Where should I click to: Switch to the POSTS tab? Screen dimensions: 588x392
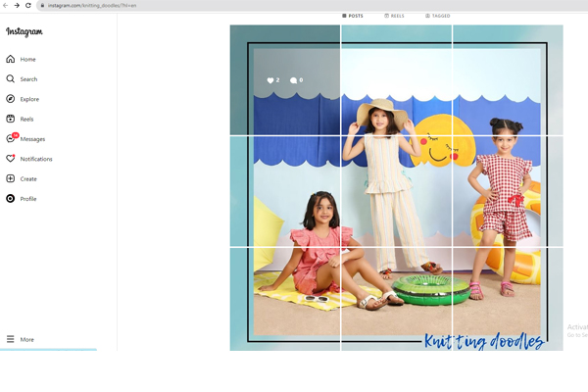(x=353, y=16)
